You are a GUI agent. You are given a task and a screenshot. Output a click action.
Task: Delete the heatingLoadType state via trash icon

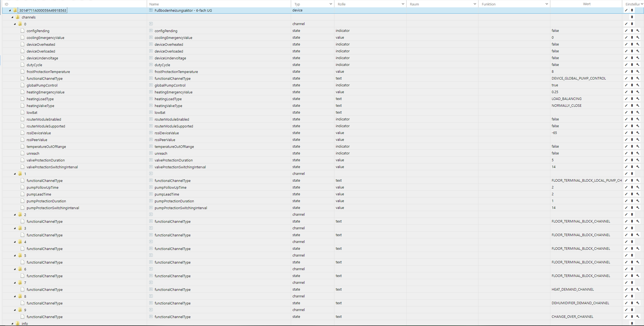[632, 99]
